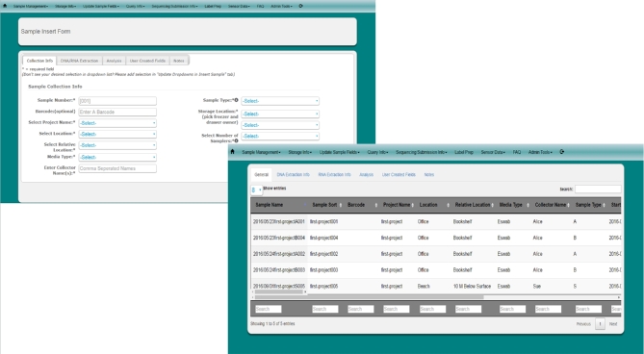Switch to DNA Extraction Info tab
Viewport: 644px width, 354px height.
(x=293, y=175)
